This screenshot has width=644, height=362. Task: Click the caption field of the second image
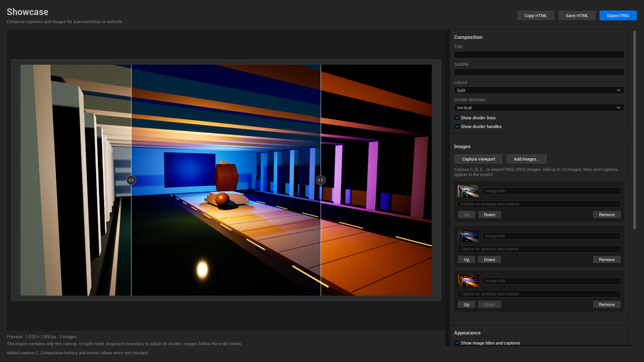[x=539, y=249]
